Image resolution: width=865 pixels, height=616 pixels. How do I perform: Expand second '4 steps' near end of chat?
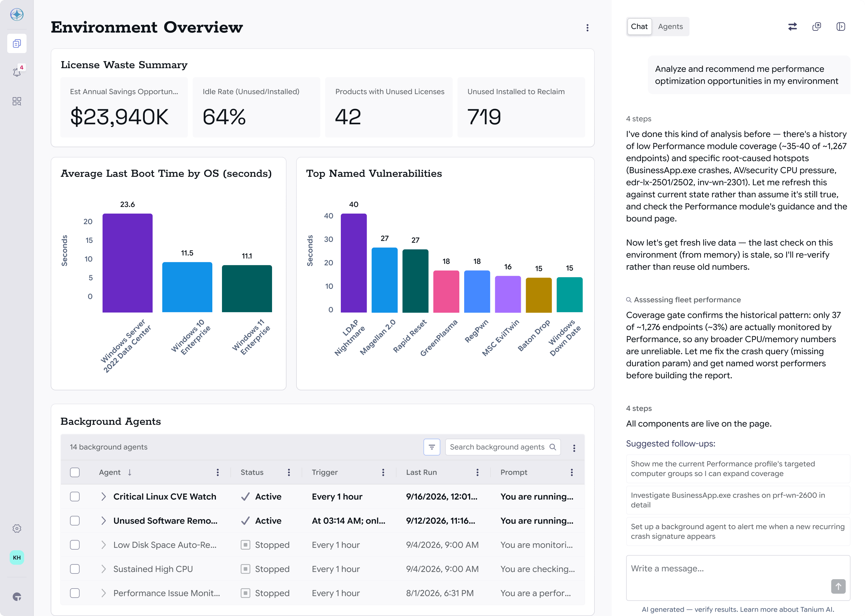point(638,408)
